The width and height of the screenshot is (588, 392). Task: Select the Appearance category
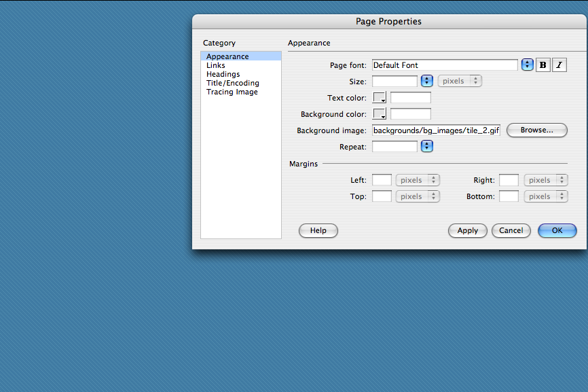pyautogui.click(x=227, y=56)
